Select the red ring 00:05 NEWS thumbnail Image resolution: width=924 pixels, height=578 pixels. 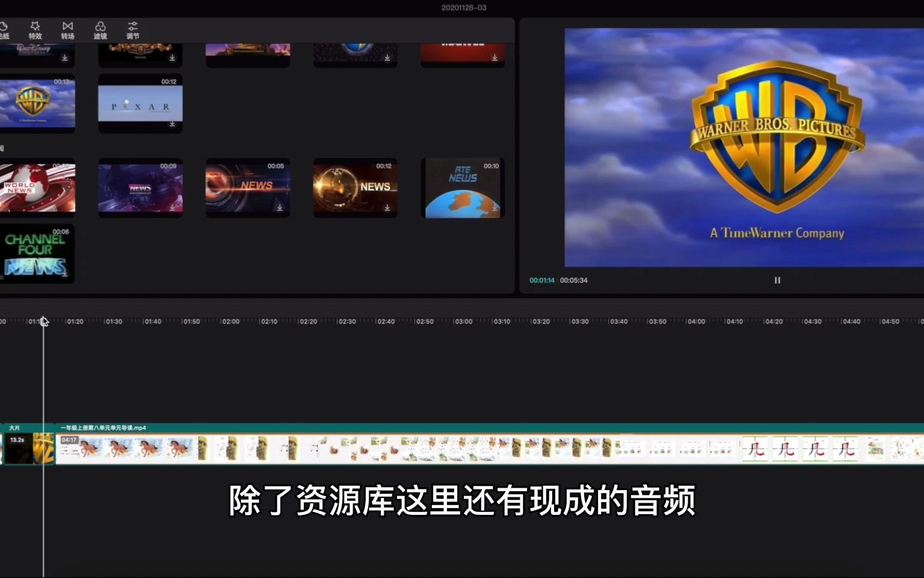coord(248,187)
